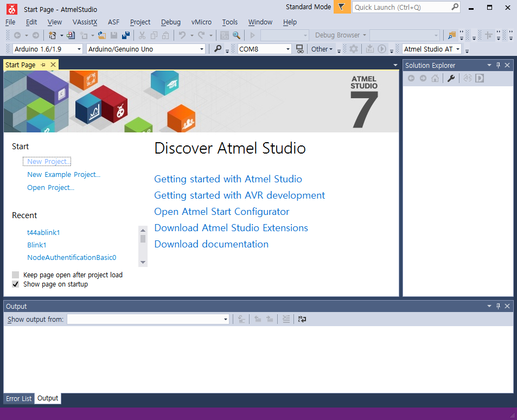
Task: Click the Save All toolbar icon
Action: [x=126, y=35]
